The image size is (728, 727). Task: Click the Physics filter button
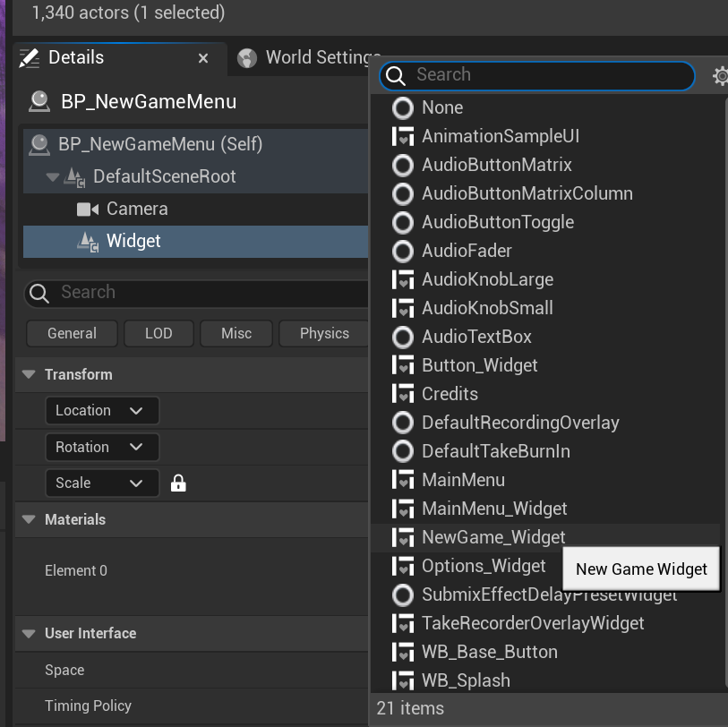(x=324, y=333)
